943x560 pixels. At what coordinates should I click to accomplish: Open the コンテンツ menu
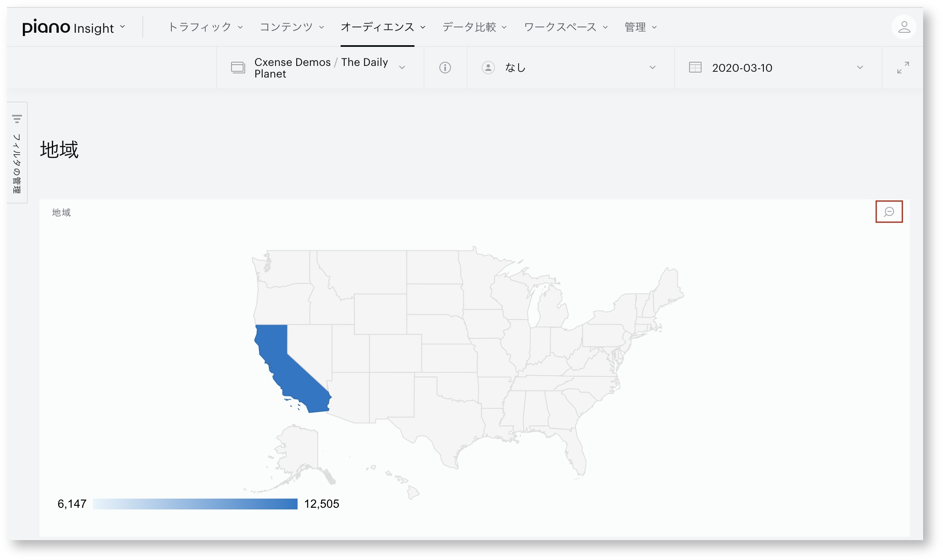pos(291,27)
